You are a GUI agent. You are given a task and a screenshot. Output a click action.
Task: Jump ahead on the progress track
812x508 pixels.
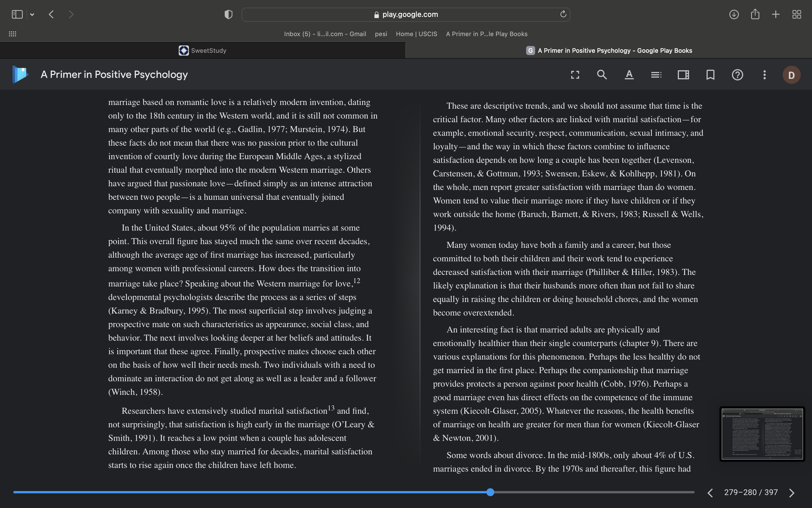click(x=594, y=492)
